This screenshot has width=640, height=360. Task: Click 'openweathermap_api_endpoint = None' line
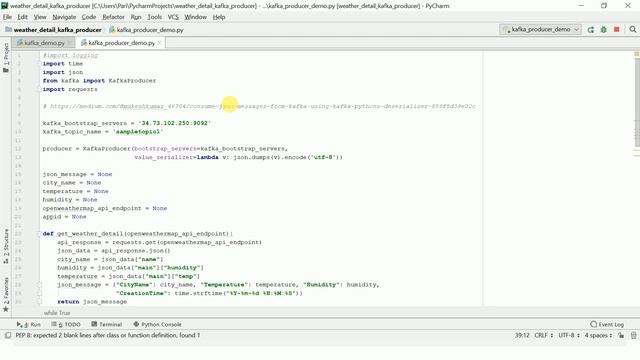[104, 208]
